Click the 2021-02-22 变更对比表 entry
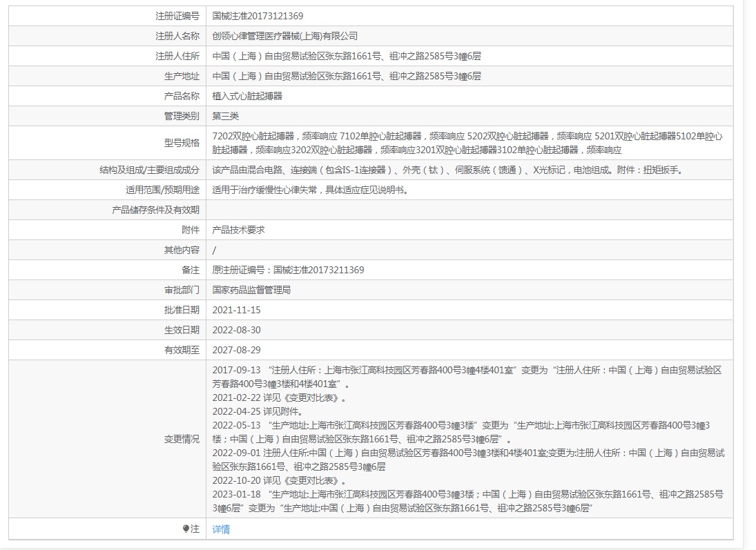This screenshot has height=550, width=756. 280,398
